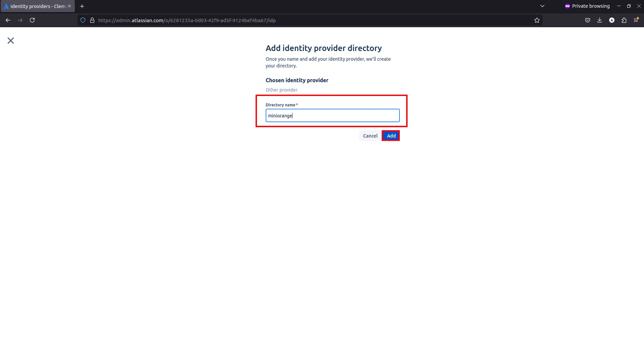The height and width of the screenshot is (352, 644).
Task: Bookmark this page with the star icon
Action: (x=537, y=20)
